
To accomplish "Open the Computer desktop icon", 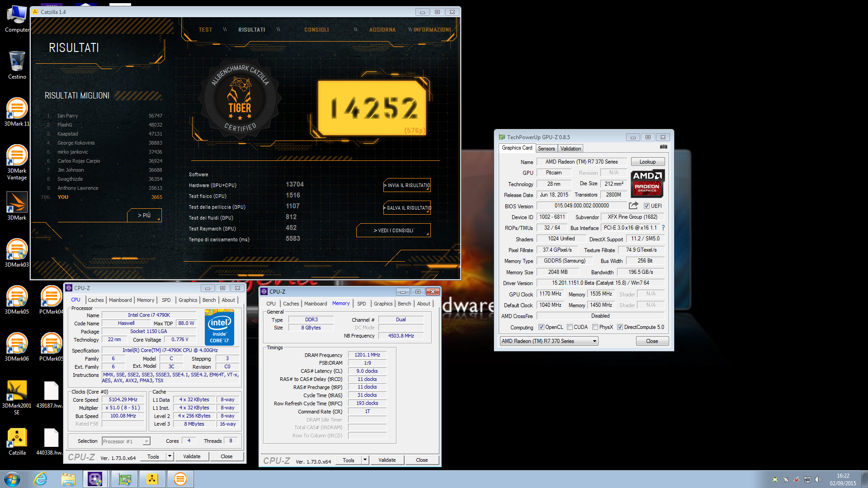I will click(x=17, y=19).
